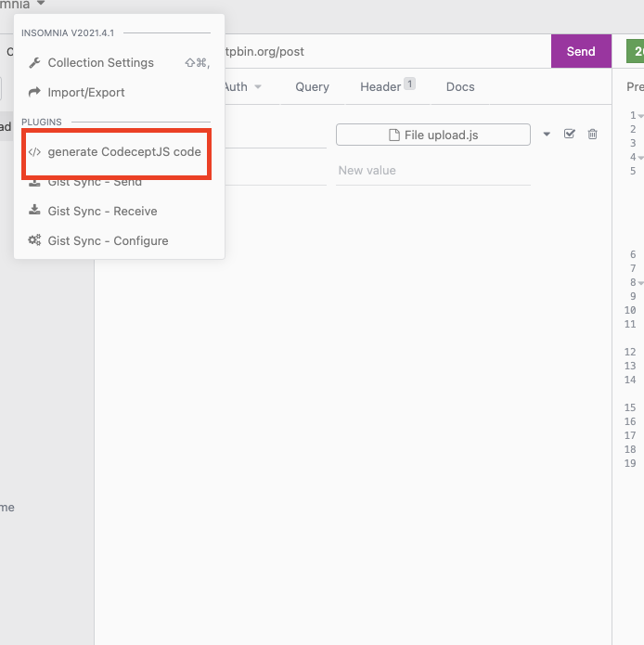This screenshot has width=644, height=645.
Task: Click the gears icon beside Gist Sync - Configure
Action: point(34,240)
